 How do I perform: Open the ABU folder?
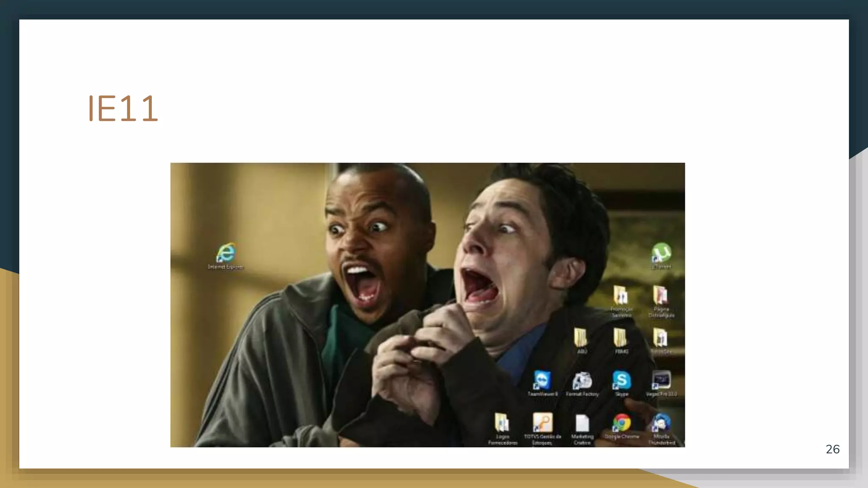pyautogui.click(x=581, y=338)
